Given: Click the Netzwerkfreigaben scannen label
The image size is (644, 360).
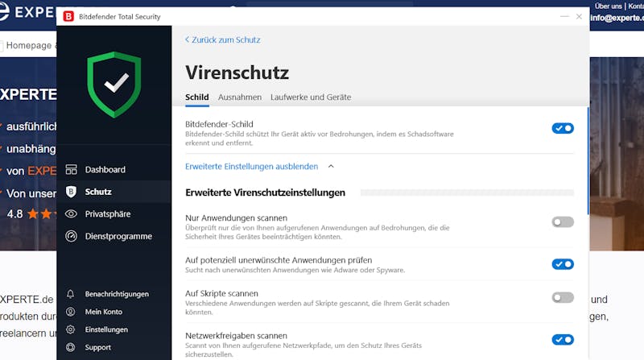Looking at the screenshot, I should click(236, 336).
